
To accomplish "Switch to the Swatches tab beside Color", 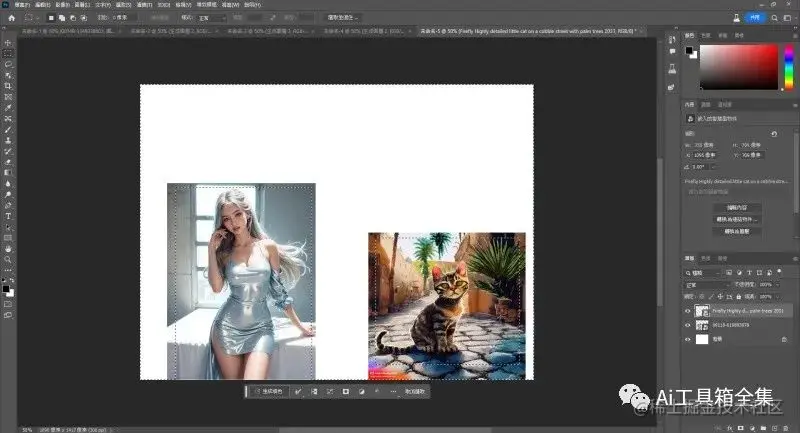I will pos(706,36).
